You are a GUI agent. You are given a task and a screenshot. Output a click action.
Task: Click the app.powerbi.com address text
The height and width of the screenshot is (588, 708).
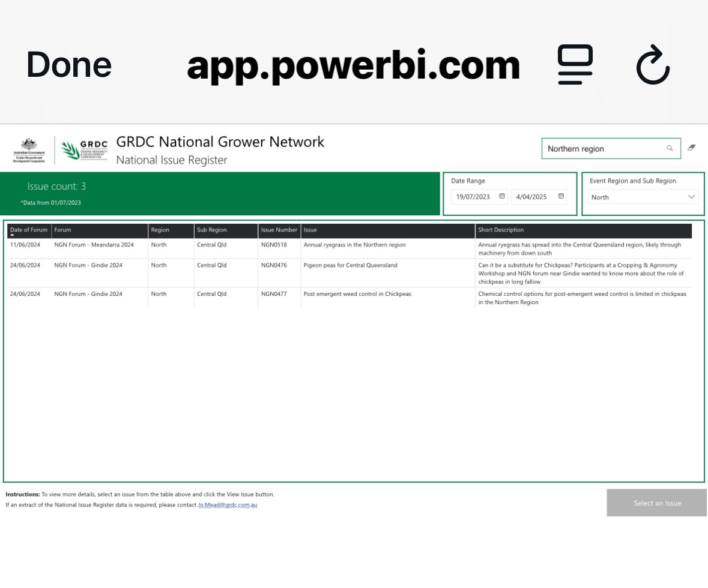coord(354,65)
